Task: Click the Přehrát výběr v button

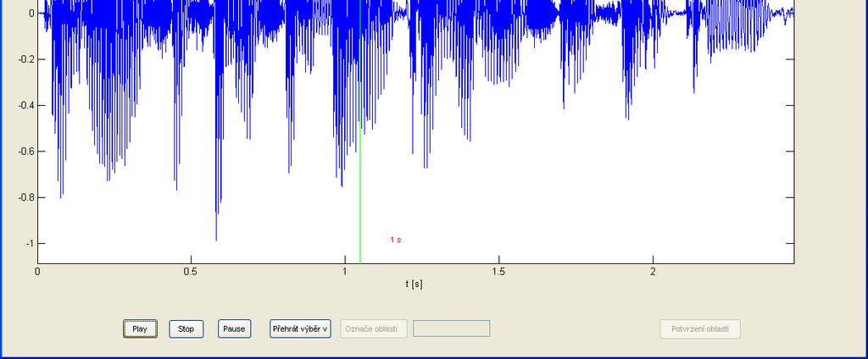Action: (301, 329)
